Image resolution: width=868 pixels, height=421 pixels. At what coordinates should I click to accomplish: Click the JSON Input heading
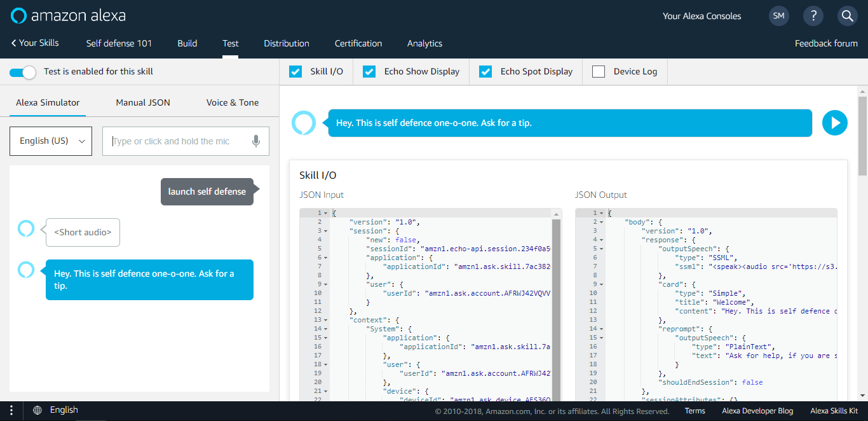[x=322, y=195]
